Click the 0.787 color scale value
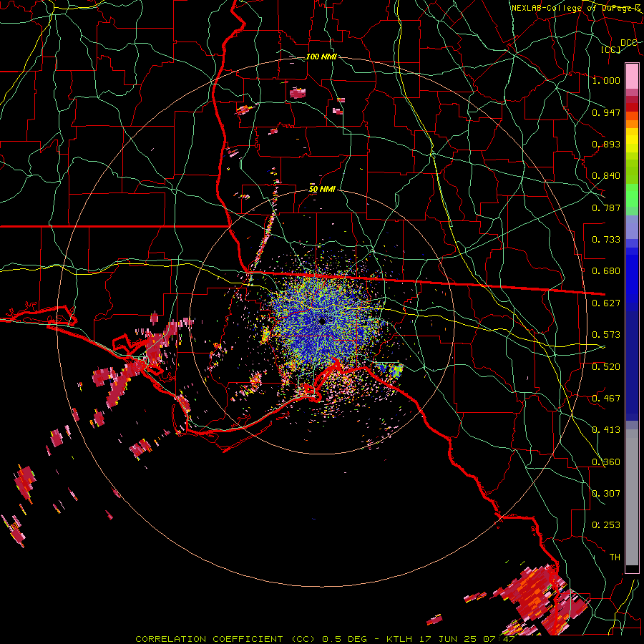This screenshot has height=644, width=644. [x=606, y=208]
